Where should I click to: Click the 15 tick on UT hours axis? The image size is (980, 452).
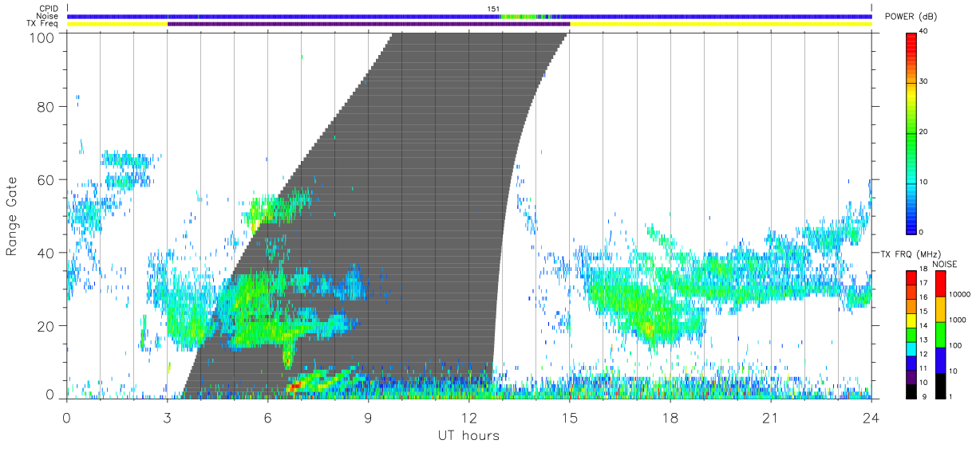(570, 419)
